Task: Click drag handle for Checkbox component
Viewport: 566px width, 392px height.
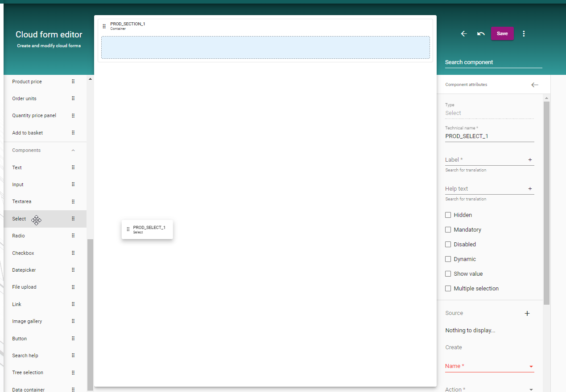Action: click(x=73, y=253)
